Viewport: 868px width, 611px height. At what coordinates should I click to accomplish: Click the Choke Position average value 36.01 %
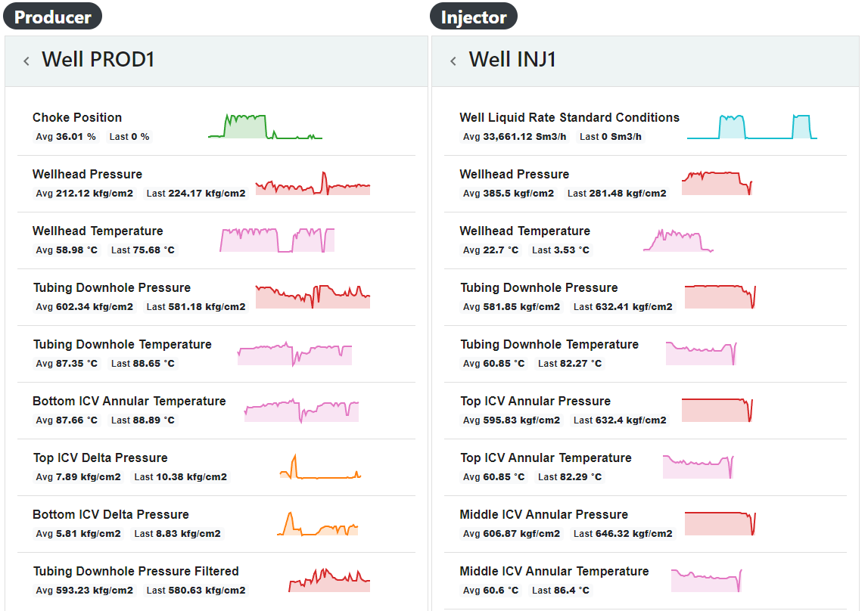click(76, 137)
